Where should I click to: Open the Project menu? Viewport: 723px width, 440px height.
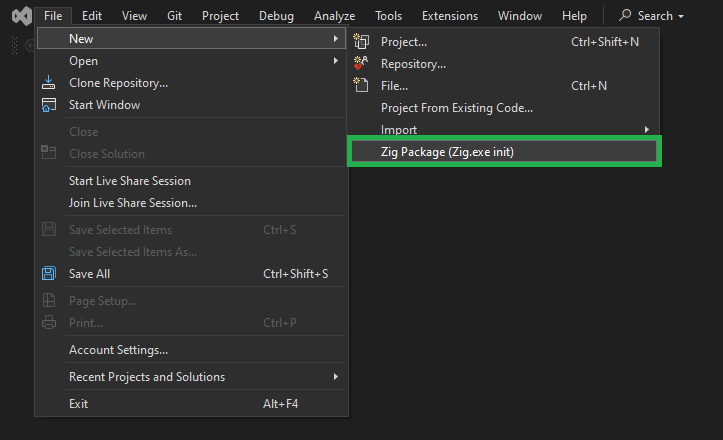[220, 16]
